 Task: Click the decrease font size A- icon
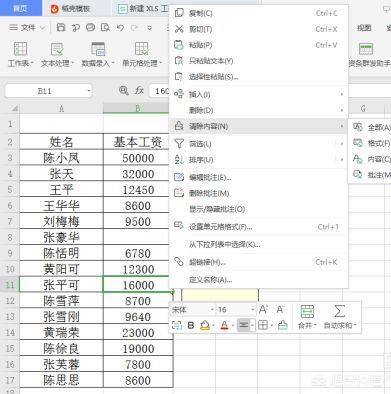coord(280,310)
